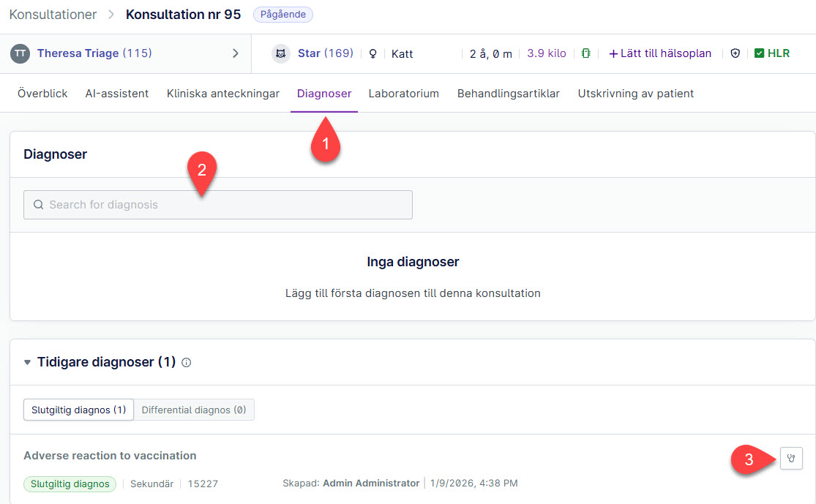Click the Pågående status badge
The height and width of the screenshot is (504, 816).
click(x=283, y=15)
